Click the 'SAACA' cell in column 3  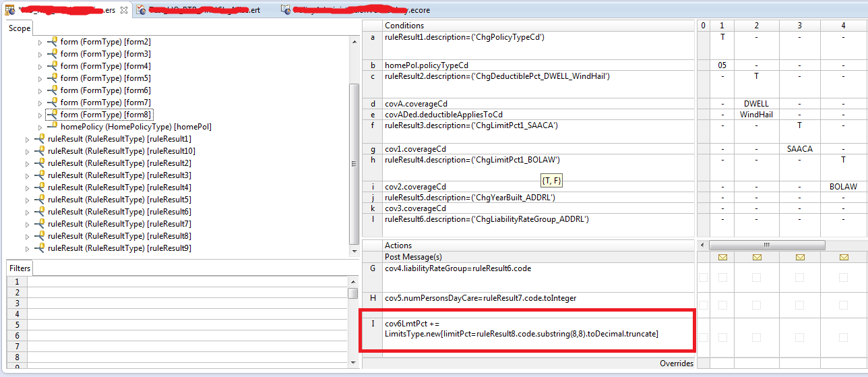[800, 149]
